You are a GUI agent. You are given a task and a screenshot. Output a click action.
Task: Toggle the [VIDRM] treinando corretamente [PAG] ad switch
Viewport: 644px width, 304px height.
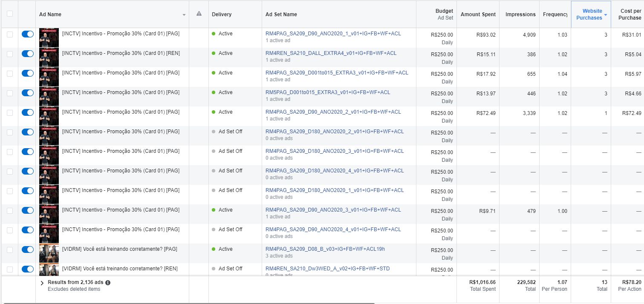28,250
